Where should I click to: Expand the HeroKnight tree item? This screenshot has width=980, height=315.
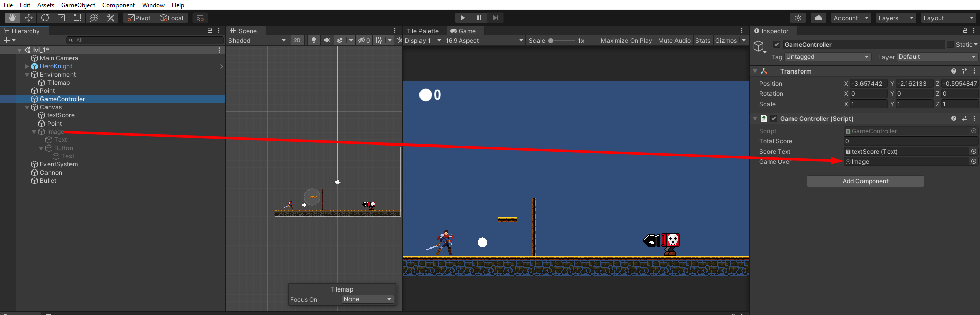[x=27, y=66]
